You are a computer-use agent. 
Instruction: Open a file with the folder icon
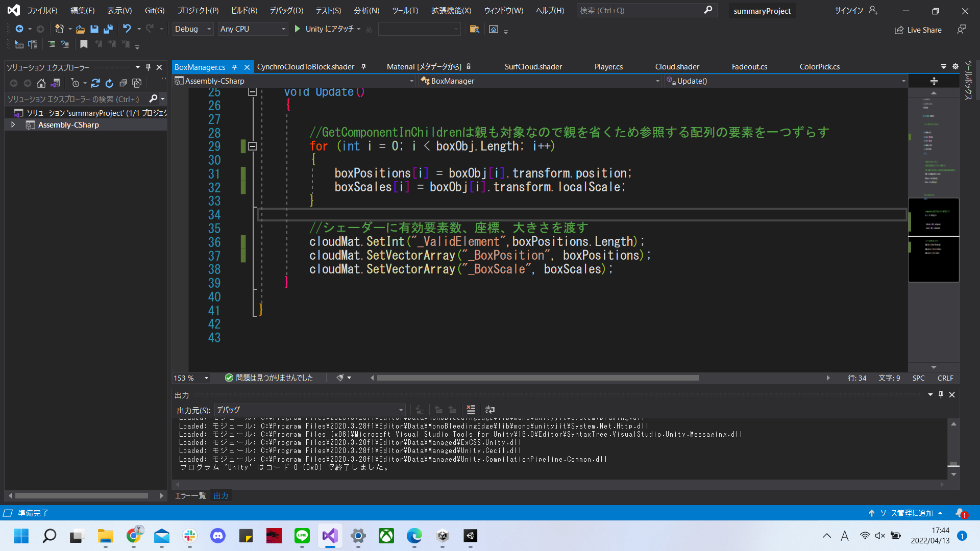80,29
